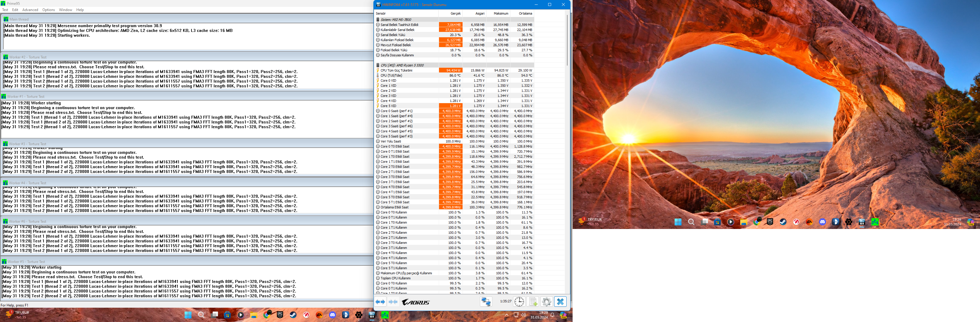Open Steam on the taskbar below Prime95
The height and width of the screenshot is (322, 980).
(x=293, y=315)
